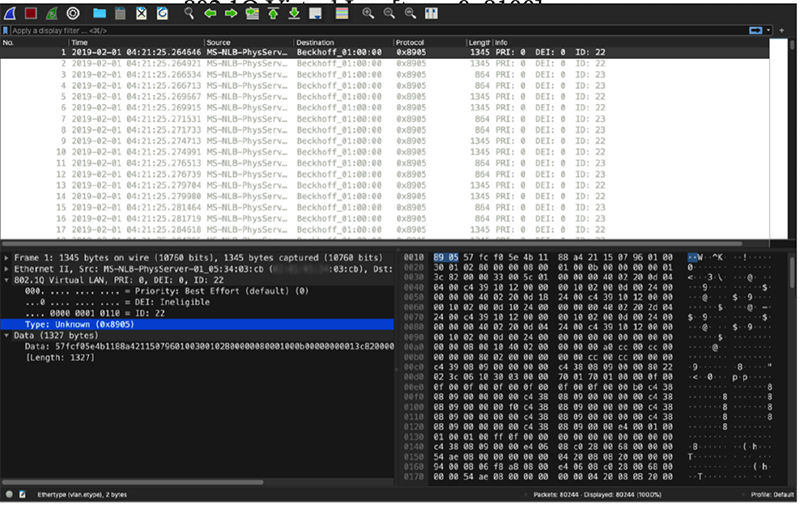Click hex offset row 0100 in bytes pane

coord(414,408)
